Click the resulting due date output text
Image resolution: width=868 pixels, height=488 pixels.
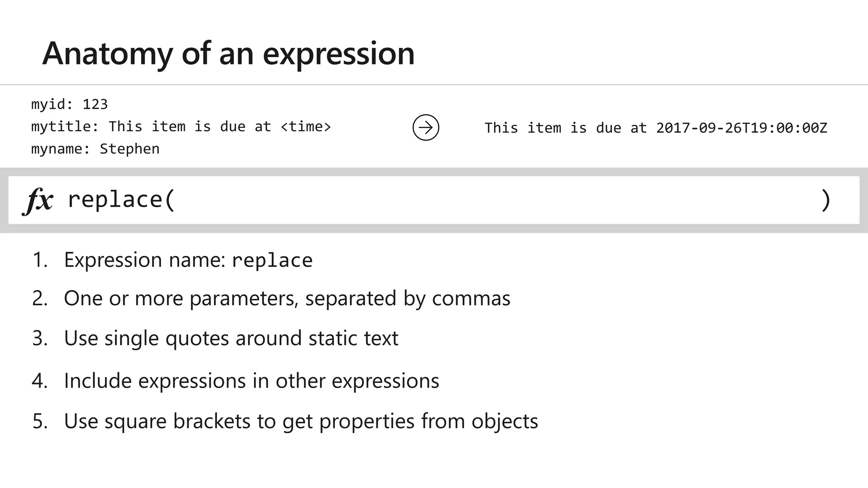click(x=656, y=128)
